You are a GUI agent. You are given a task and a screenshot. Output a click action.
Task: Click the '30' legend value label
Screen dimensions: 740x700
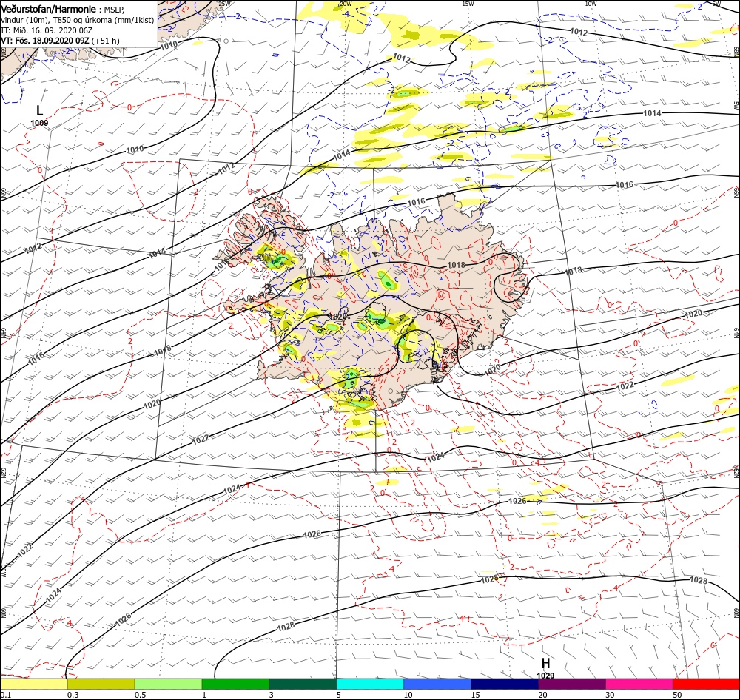(x=610, y=695)
